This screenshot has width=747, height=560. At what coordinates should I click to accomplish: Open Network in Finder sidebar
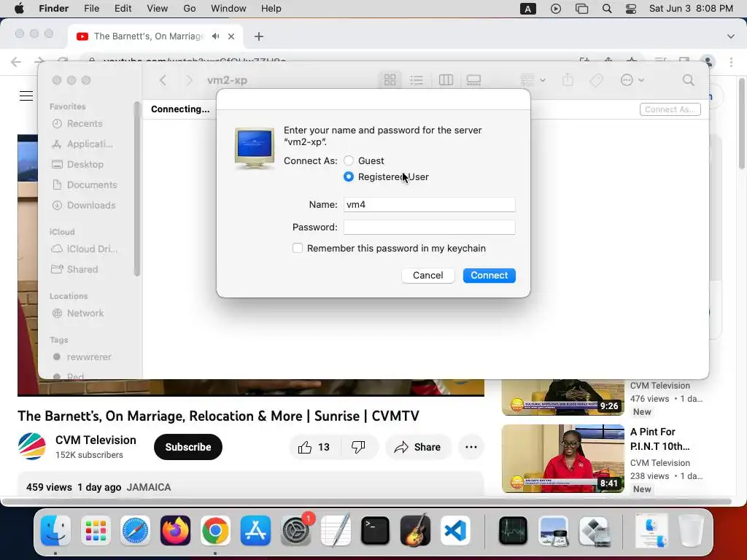85,314
